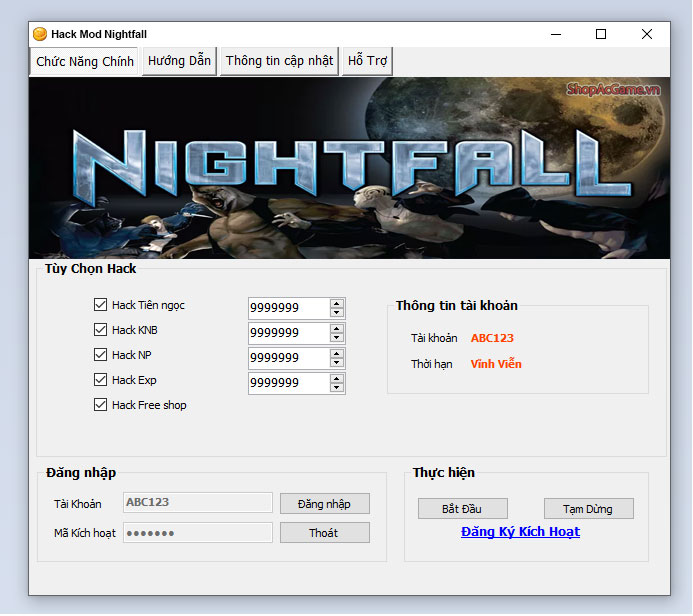Image resolution: width=693 pixels, height=616 pixels.
Task: Click the Thoát button
Action: click(324, 533)
